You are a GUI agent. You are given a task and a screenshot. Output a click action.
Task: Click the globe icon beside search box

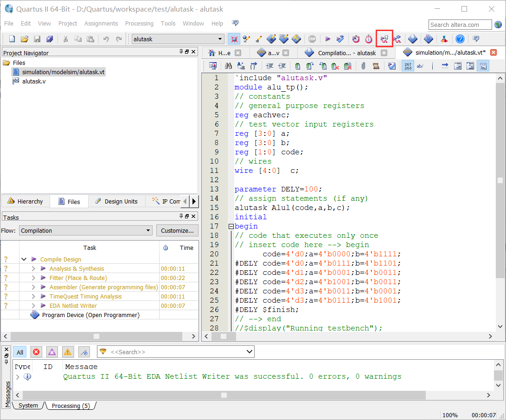point(498,25)
